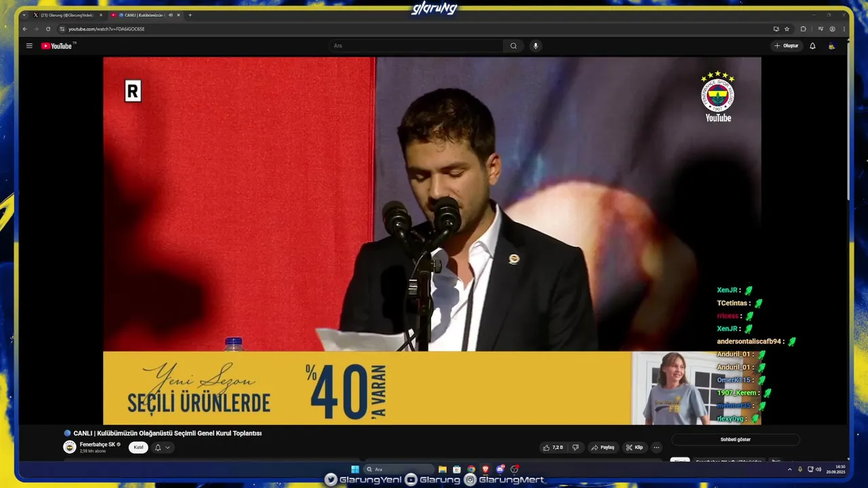Open the Brave browser taskbar icon
This screenshot has height=488, width=868.
click(486, 469)
